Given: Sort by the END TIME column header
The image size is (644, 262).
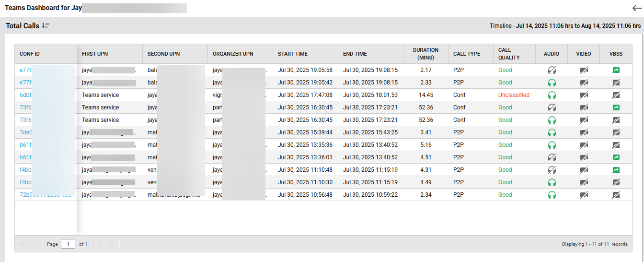Looking at the screenshot, I should tap(370, 54).
